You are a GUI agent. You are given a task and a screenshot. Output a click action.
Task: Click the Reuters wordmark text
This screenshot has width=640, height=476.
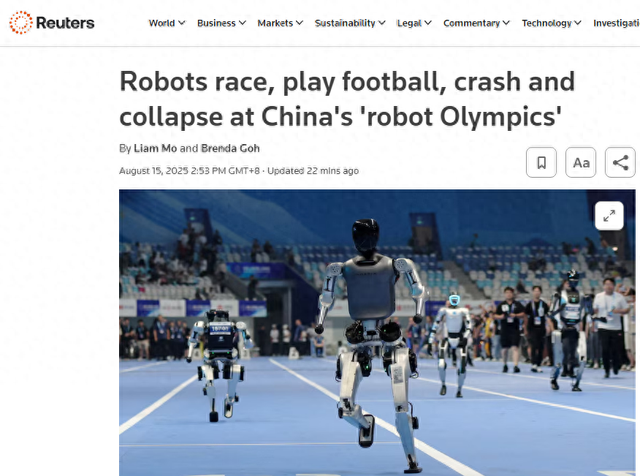(65, 23)
